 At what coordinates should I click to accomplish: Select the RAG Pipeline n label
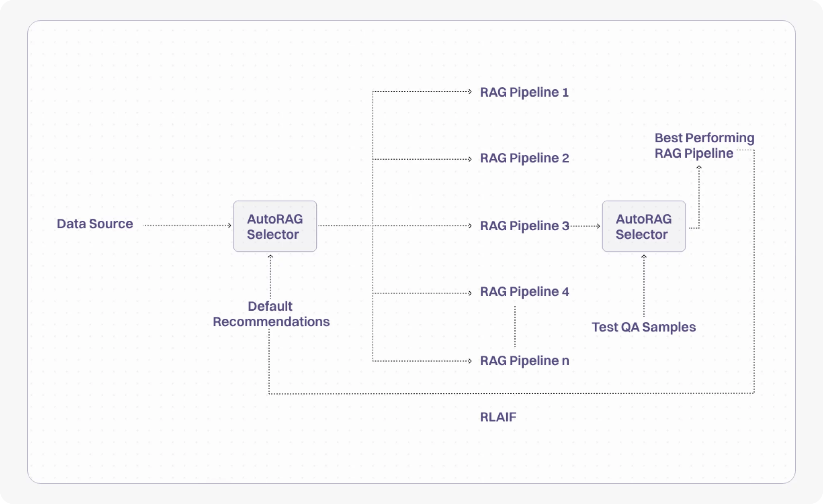coord(524,360)
